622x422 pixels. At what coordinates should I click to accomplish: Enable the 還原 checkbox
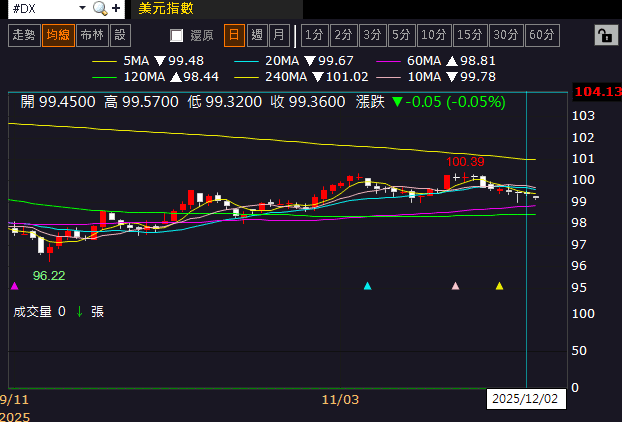coord(177,36)
